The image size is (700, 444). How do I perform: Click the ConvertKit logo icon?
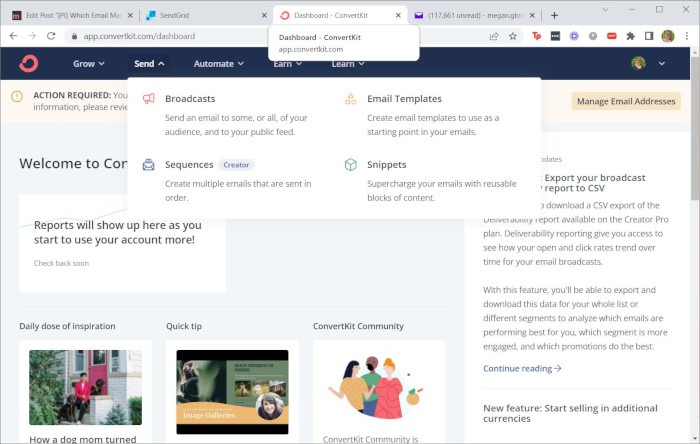[x=29, y=64]
